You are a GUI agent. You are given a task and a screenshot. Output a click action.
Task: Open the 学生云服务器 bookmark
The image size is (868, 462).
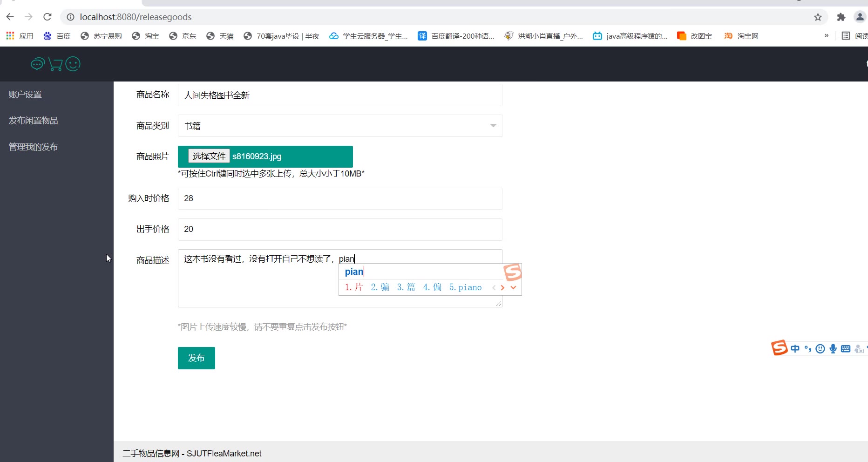368,36
